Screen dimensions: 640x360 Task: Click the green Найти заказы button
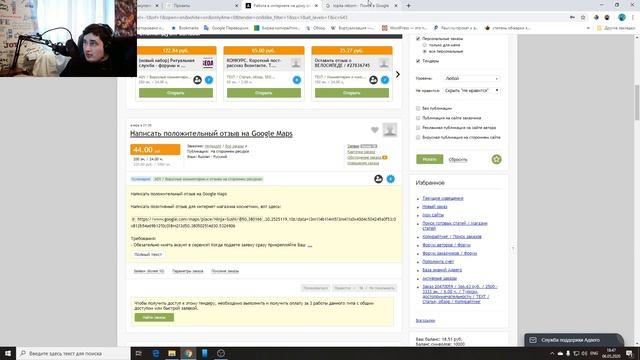pyautogui.click(x=154, y=317)
